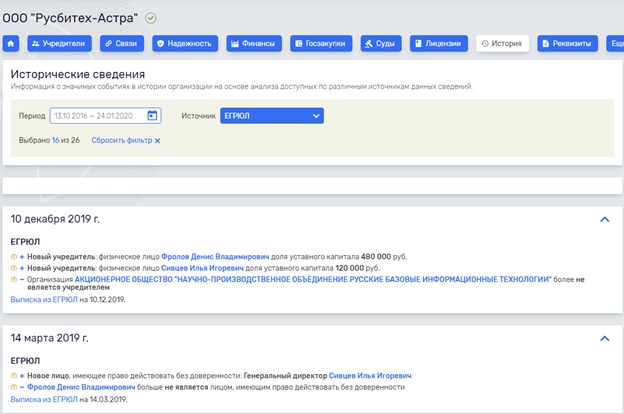
Task: Click the ООО "Русбитех-Астра" company title
Action: point(70,18)
